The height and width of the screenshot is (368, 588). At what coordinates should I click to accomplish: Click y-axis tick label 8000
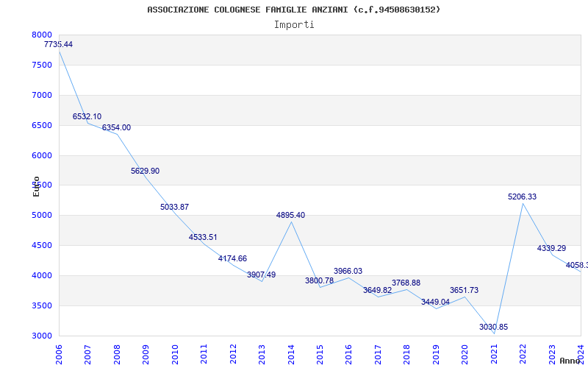(x=42, y=35)
